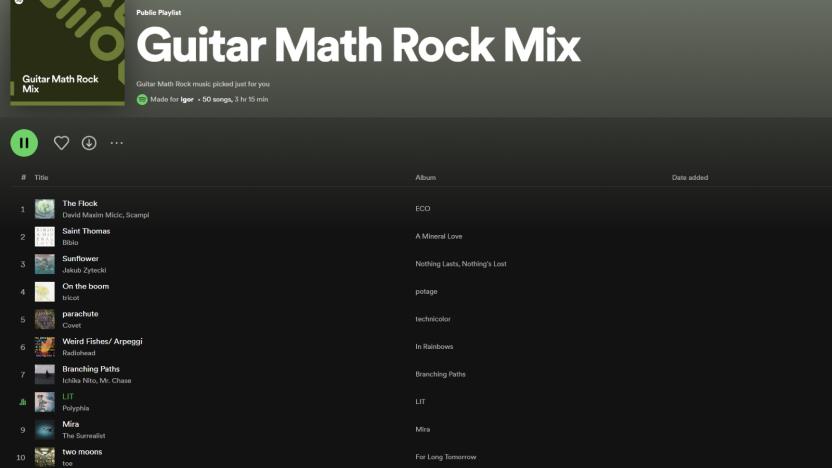Sort tracks by the Album column header
The image size is (832, 468).
point(425,178)
